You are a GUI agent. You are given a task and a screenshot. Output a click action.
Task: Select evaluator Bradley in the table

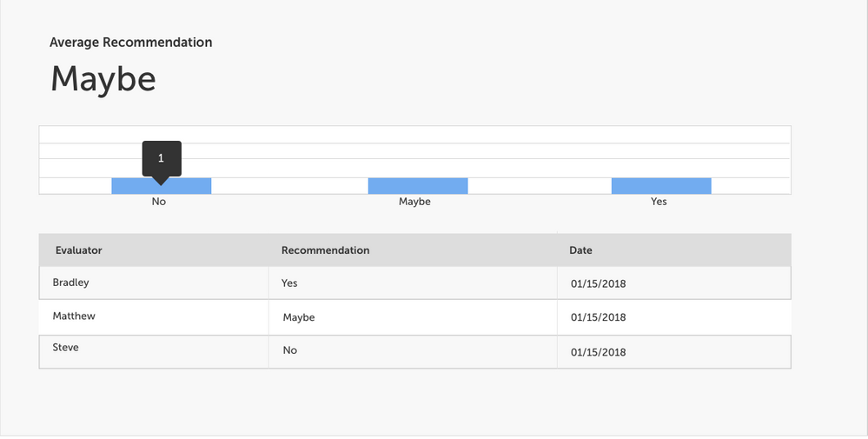coord(71,283)
